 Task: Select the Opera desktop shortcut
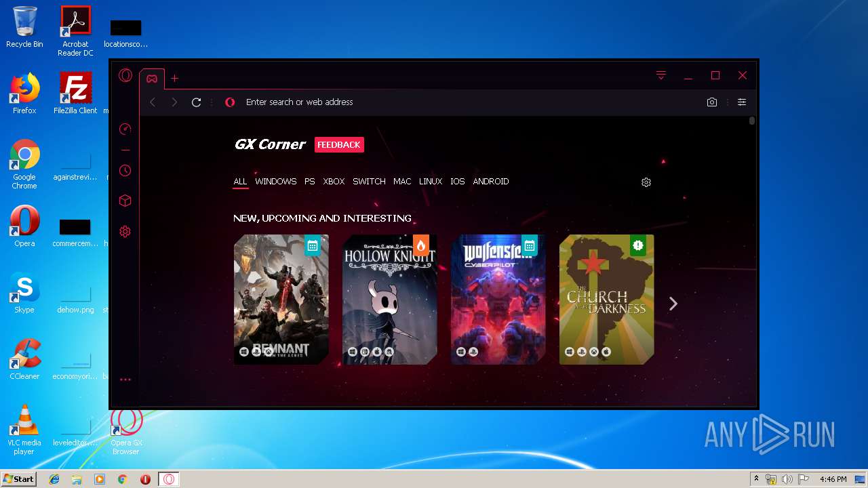click(x=24, y=226)
